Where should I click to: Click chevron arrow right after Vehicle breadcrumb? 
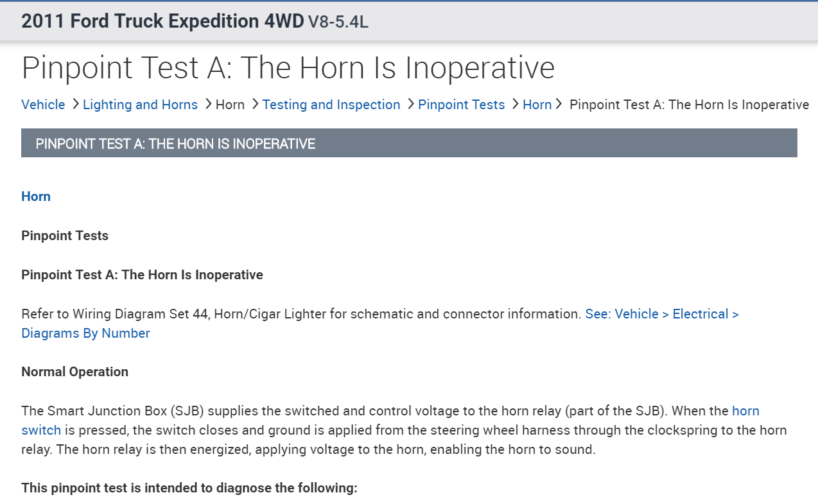[75, 104]
